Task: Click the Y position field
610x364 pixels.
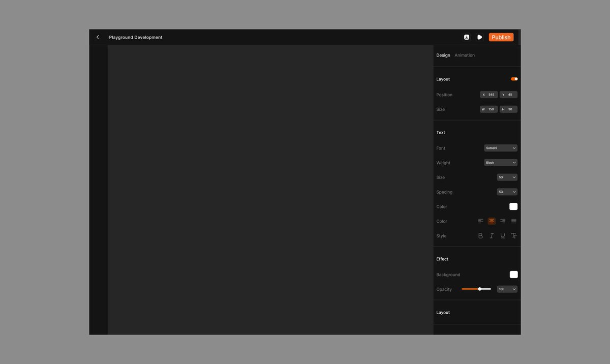Action: [508, 95]
